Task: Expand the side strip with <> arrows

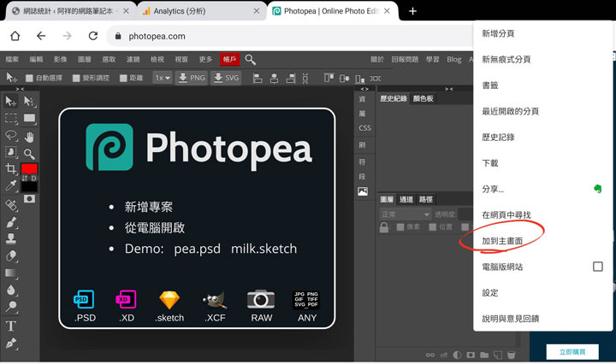Action: coord(364,89)
